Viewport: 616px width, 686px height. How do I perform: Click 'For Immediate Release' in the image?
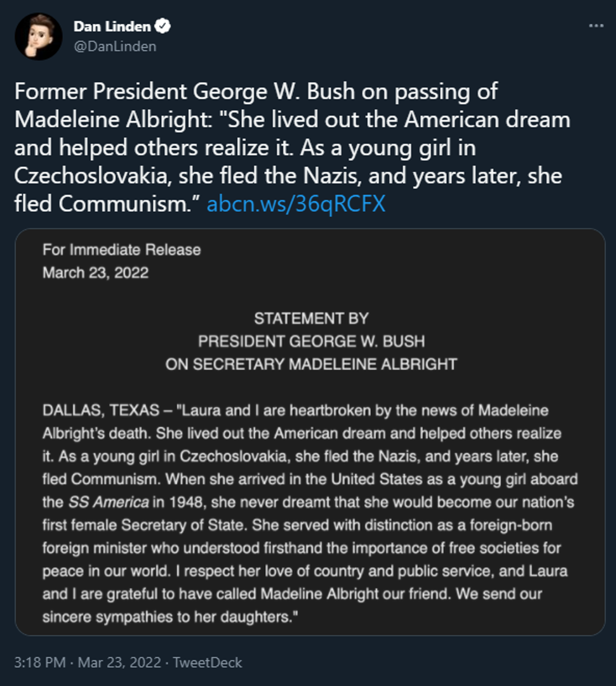point(122,250)
